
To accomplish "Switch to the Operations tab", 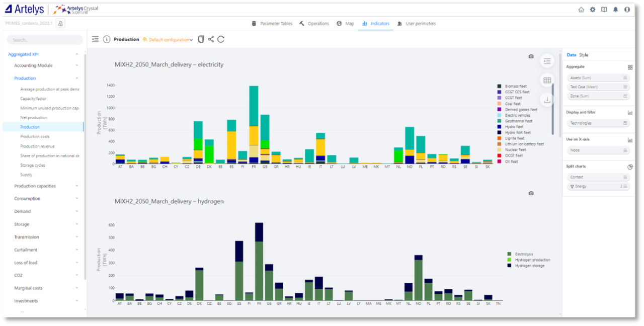I will click(314, 24).
